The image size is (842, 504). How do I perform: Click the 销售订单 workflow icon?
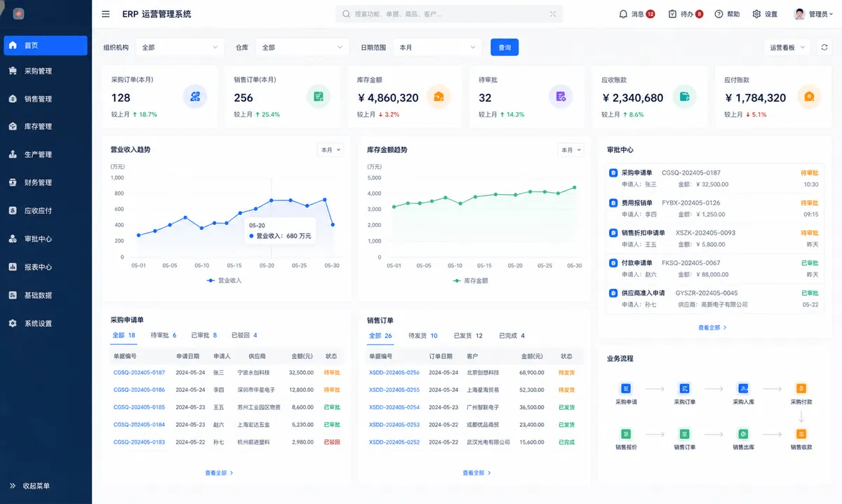(x=684, y=434)
